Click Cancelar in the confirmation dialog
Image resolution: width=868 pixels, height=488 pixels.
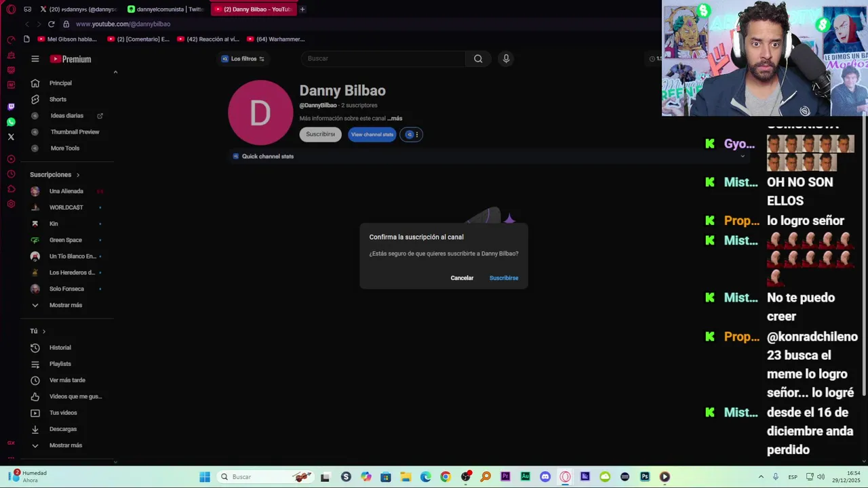click(462, 278)
